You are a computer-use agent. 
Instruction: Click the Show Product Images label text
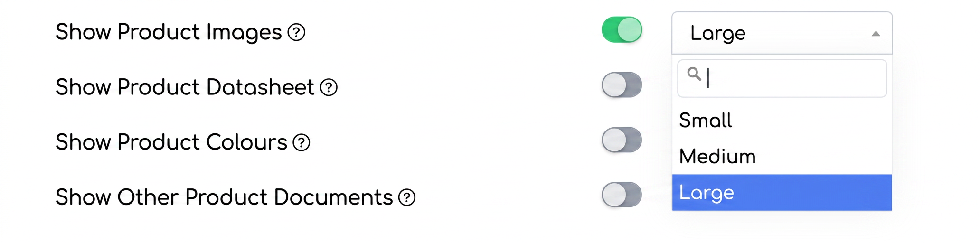tap(169, 33)
